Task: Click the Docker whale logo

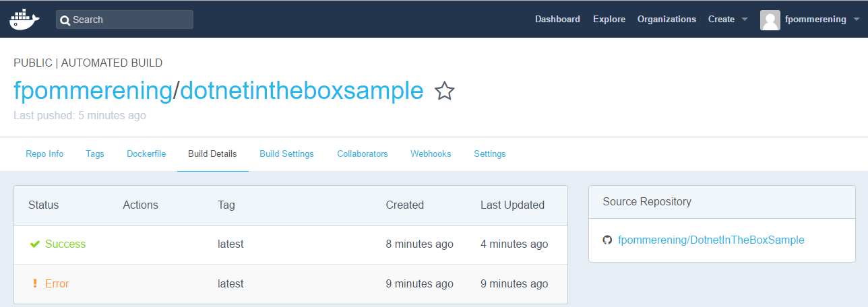Action: pos(24,20)
